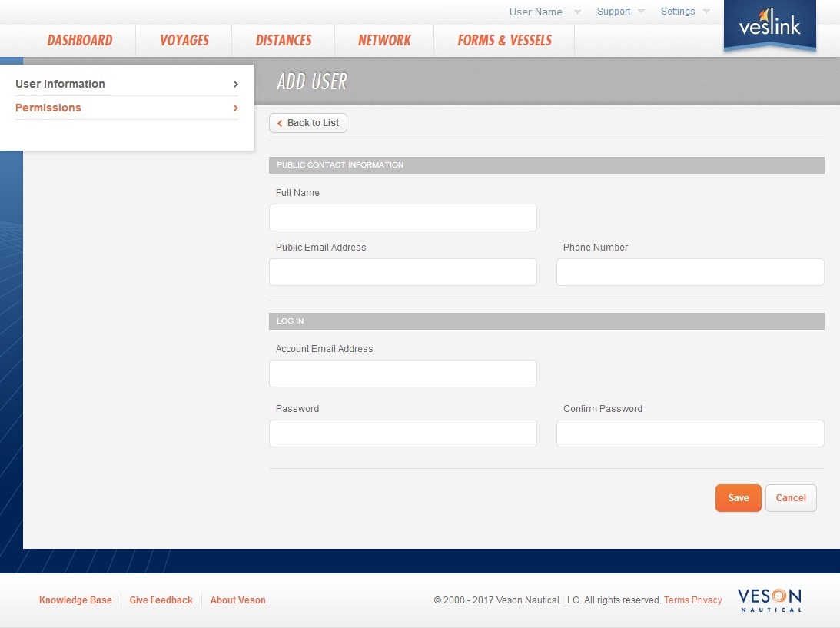Open the Knowledge Base link
This screenshot has width=840, height=628.
tap(75, 600)
